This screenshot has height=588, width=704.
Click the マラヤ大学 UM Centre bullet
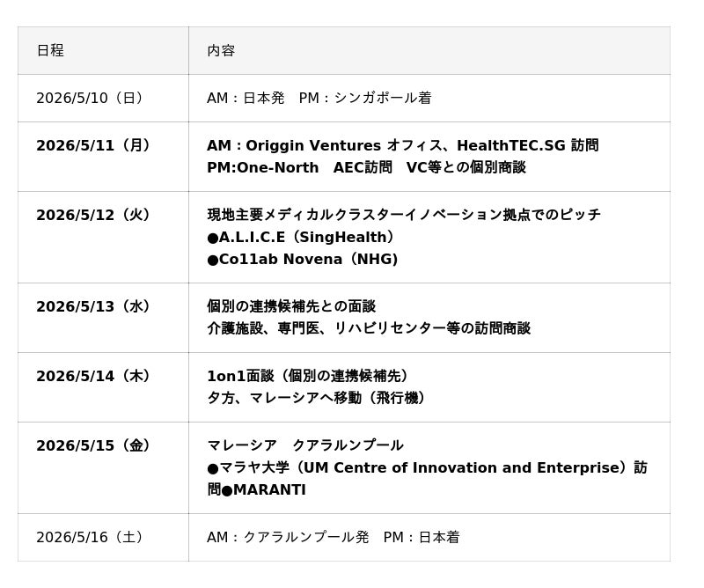(x=427, y=468)
